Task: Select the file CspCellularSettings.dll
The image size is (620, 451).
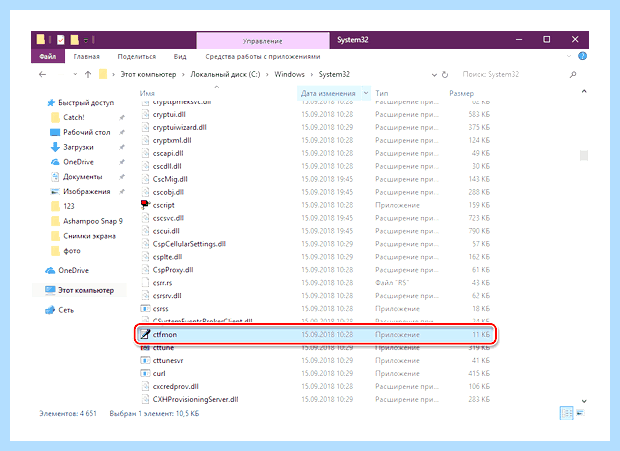Action: [x=189, y=244]
